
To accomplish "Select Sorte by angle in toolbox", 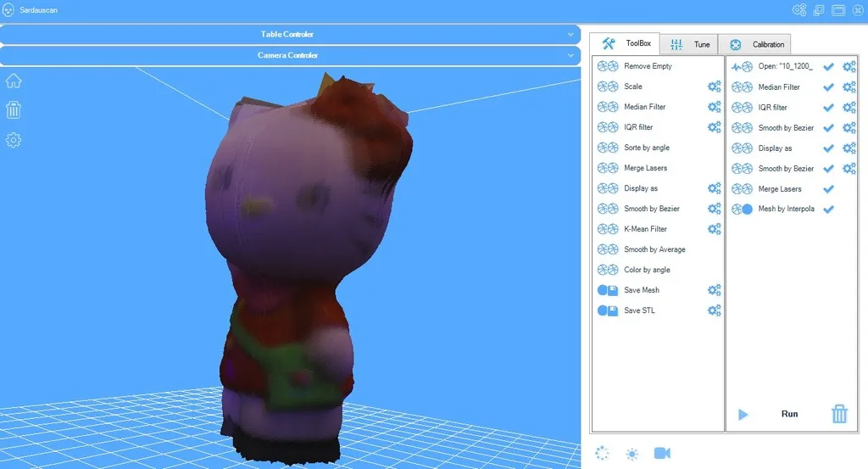I will tap(647, 148).
